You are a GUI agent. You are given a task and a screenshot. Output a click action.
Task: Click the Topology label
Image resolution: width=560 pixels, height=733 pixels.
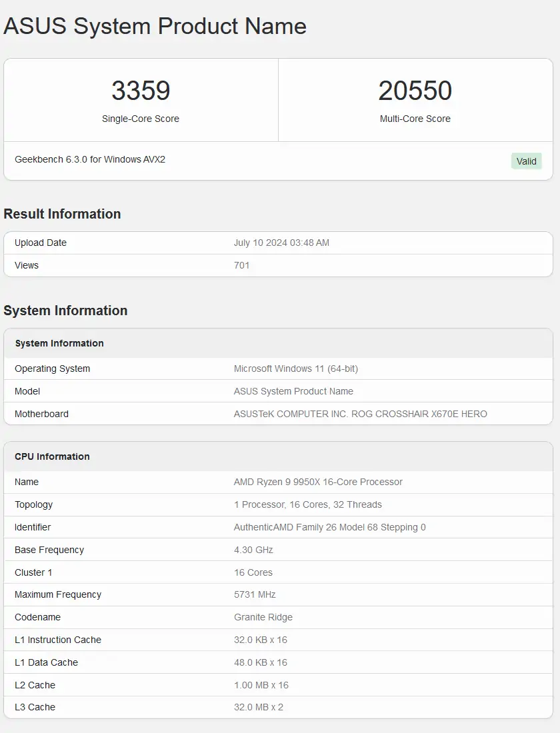point(34,505)
